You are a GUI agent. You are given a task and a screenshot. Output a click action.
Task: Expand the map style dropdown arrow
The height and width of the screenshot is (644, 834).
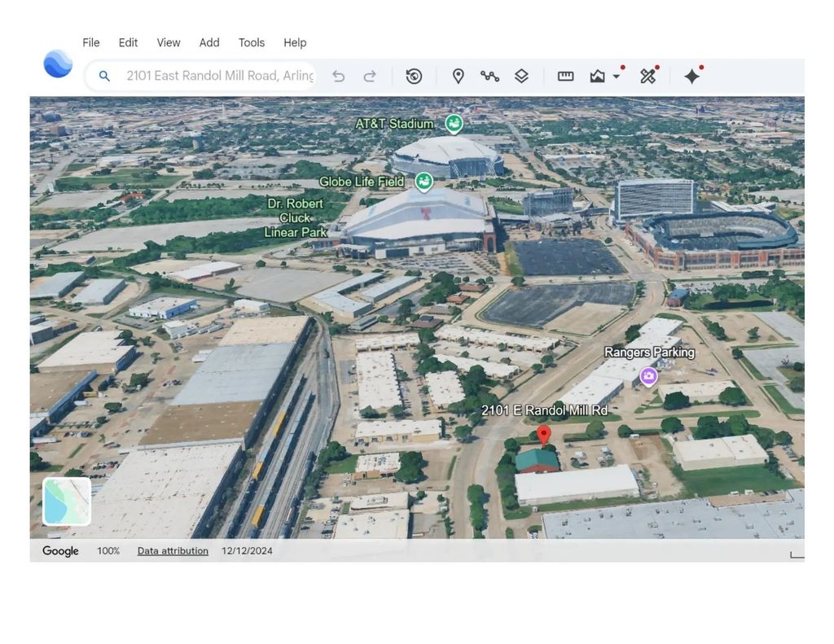tap(616, 77)
